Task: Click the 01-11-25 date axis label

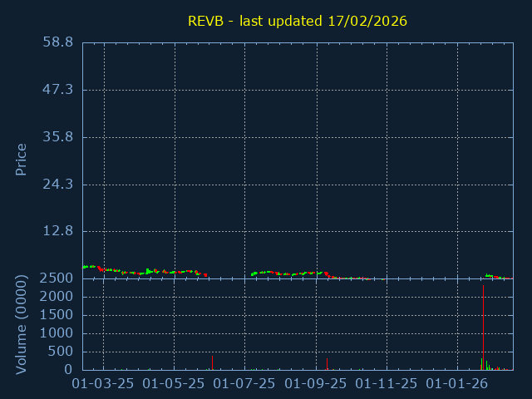Action: click(x=387, y=384)
